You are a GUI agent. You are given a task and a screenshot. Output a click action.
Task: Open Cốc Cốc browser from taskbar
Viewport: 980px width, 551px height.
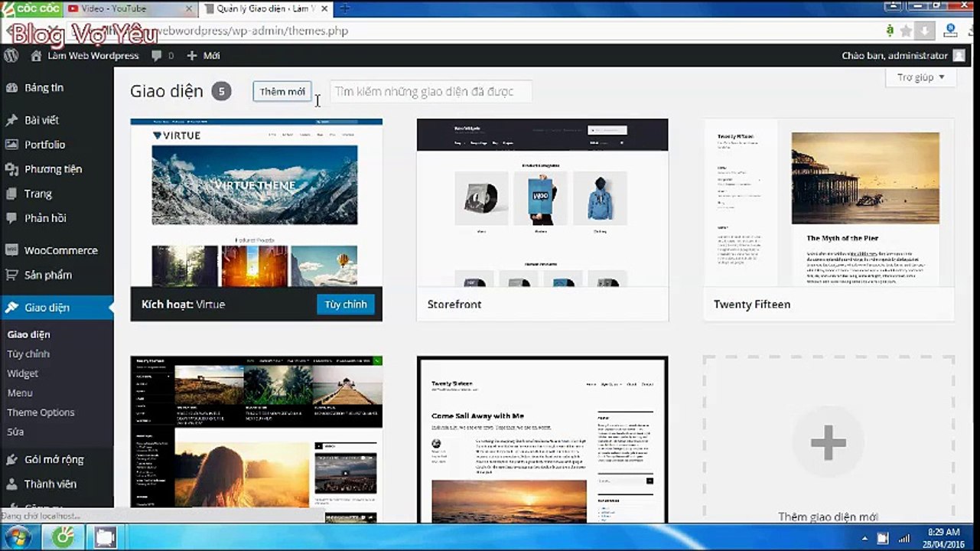(64, 537)
